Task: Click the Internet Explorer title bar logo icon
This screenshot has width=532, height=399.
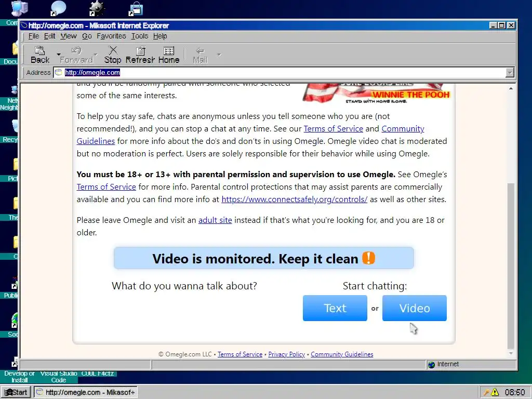Action: coord(24,25)
